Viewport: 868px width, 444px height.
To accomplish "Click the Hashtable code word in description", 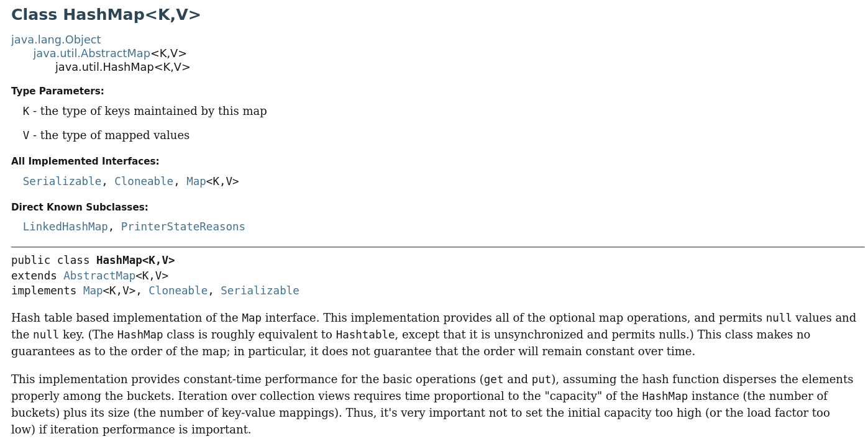I will pos(365,335).
